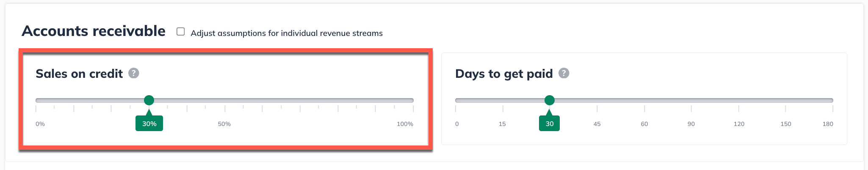Click the 0% label on the credit slider
The height and width of the screenshot is (170, 868).
click(40, 124)
